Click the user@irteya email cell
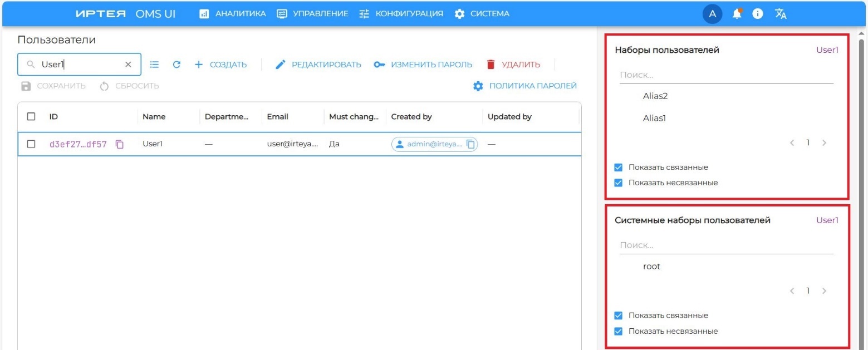The image size is (868, 350). [x=292, y=144]
